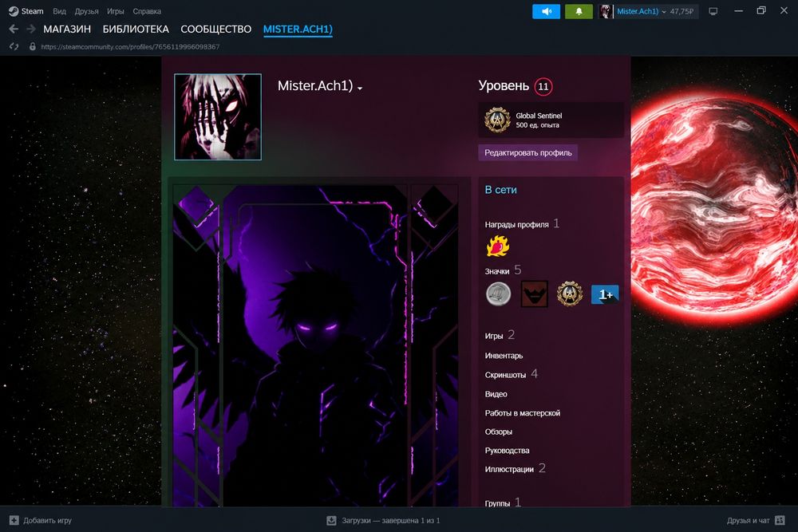Switch to Big Picture mode icon

coord(713,11)
